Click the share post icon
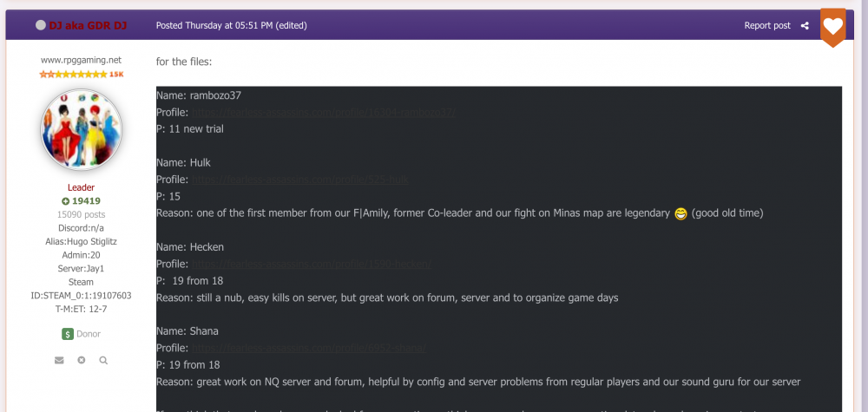868x412 pixels. [805, 25]
